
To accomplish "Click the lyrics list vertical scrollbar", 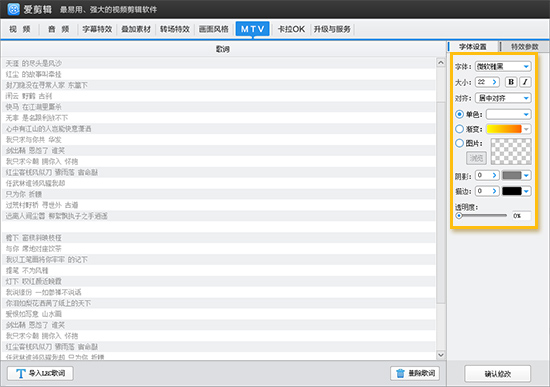I will click(441, 203).
